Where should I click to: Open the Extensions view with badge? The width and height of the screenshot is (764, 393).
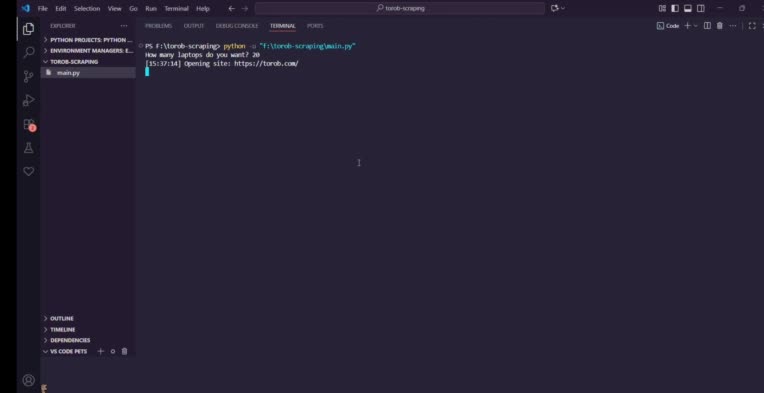(x=29, y=125)
